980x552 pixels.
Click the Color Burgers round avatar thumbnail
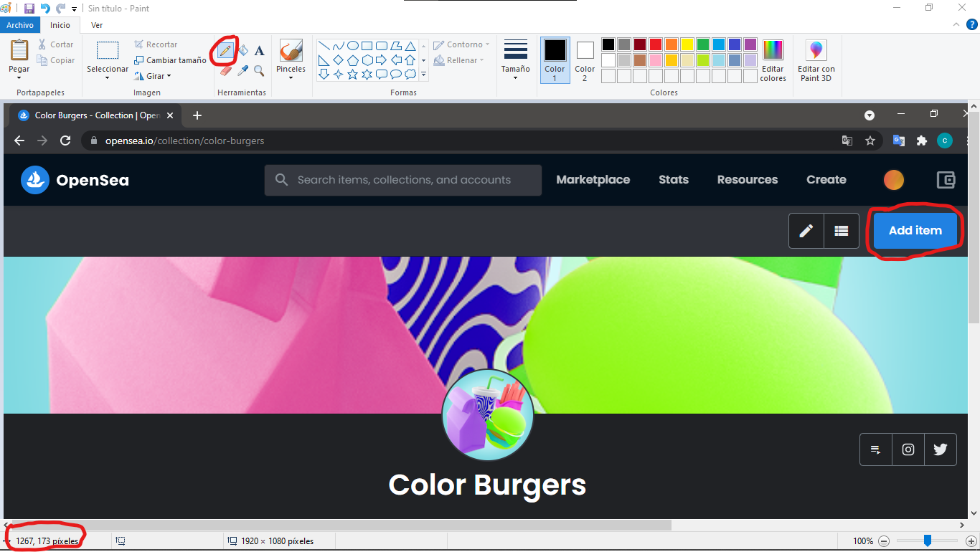click(x=488, y=414)
